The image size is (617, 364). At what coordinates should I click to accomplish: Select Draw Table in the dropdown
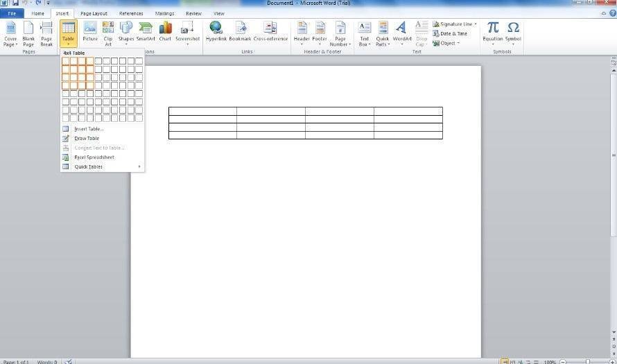click(87, 138)
